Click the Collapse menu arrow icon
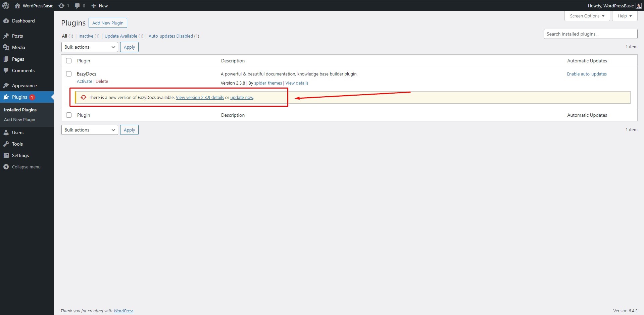644x315 pixels. (x=6, y=167)
